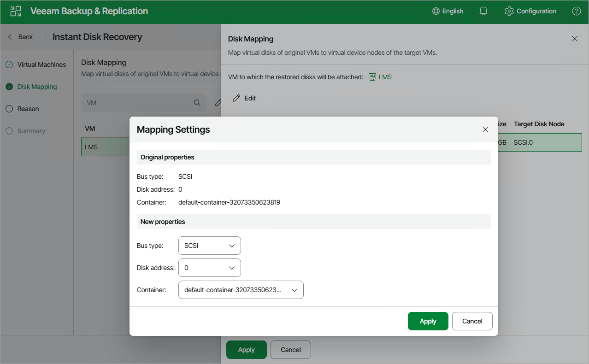The width and height of the screenshot is (589, 364).
Task: Select the SCSI.0 target disk node row
Action: click(539, 142)
